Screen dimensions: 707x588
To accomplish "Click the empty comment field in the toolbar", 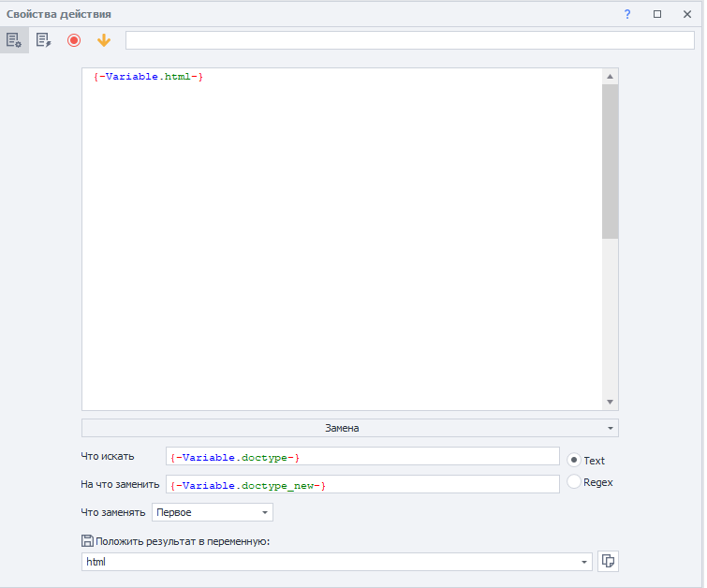I will [410, 40].
